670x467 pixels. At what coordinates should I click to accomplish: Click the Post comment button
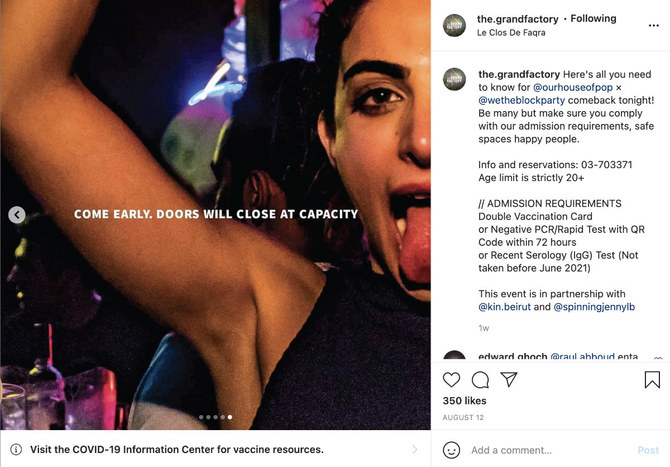tap(648, 450)
